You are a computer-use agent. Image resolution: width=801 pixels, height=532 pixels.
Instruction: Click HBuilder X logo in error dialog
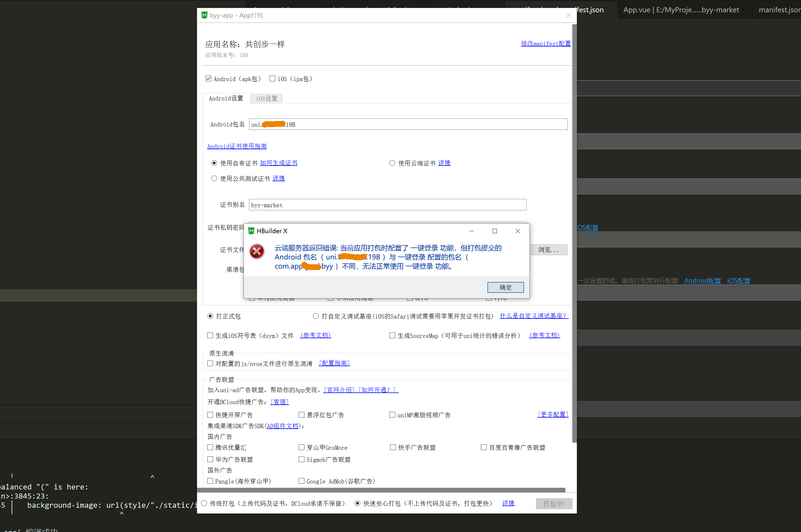coord(251,231)
